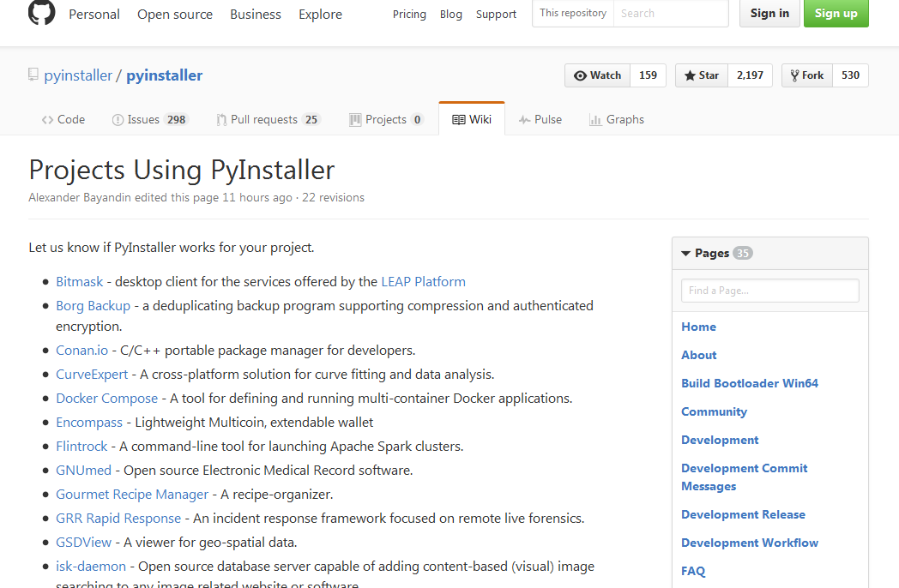899x588 pixels.
Task: Open the Projects tab
Action: tap(386, 119)
